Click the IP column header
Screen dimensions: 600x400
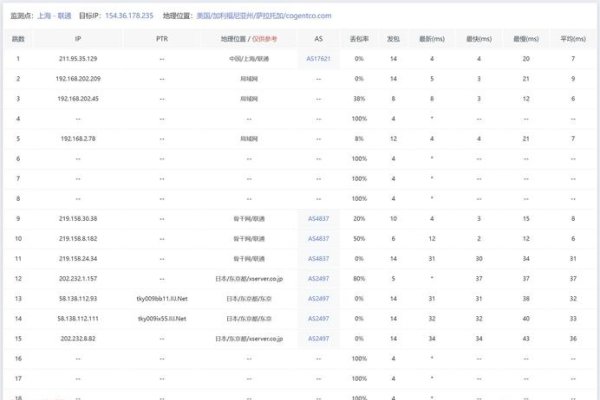(x=78, y=39)
